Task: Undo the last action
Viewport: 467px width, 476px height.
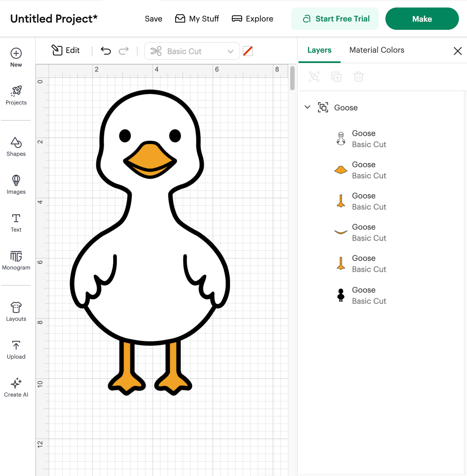Action: click(106, 51)
